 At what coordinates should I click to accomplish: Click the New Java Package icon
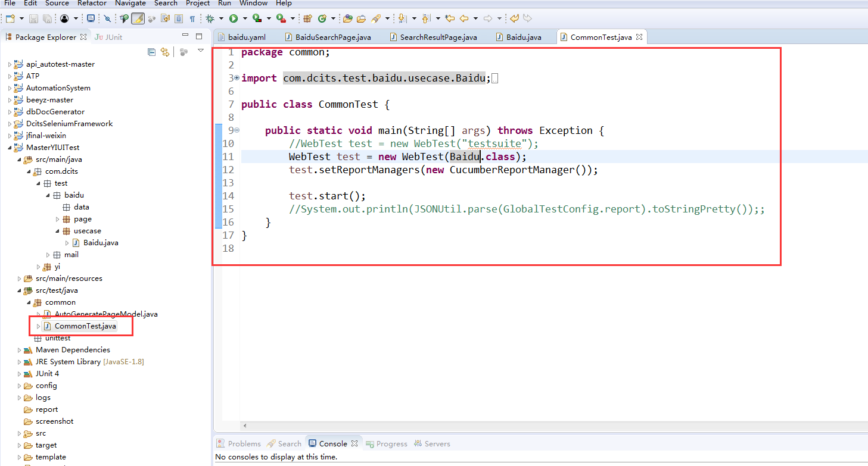pyautogui.click(x=307, y=19)
